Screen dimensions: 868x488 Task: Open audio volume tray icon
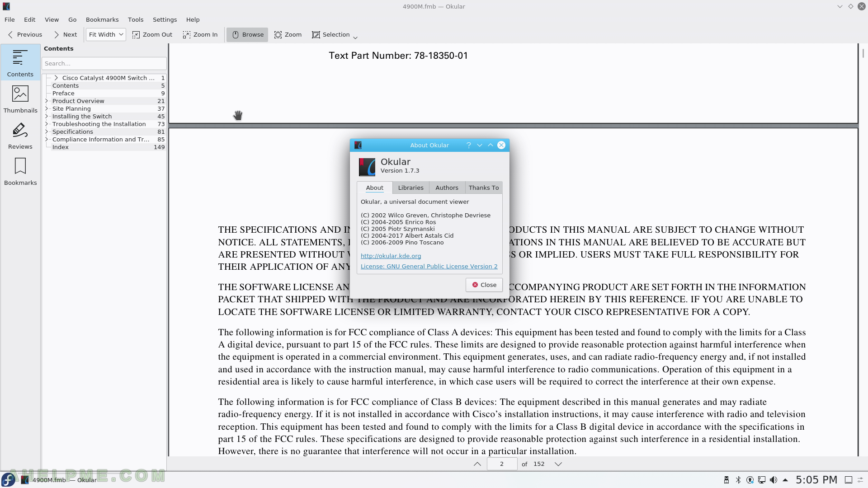[774, 480]
